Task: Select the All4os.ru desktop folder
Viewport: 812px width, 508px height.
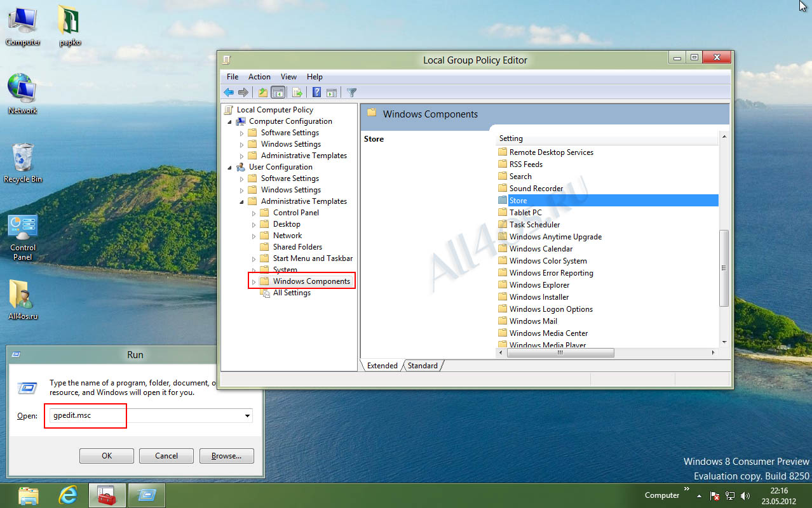Action: coord(24,300)
